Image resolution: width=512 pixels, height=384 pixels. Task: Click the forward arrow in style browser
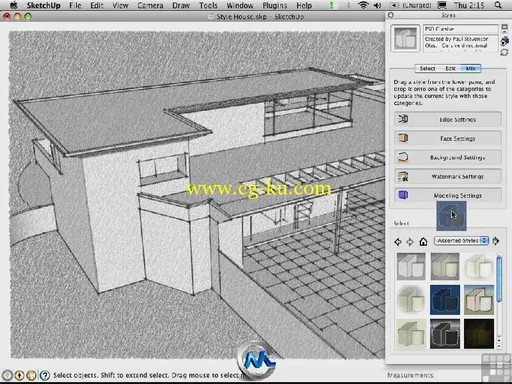coord(410,241)
